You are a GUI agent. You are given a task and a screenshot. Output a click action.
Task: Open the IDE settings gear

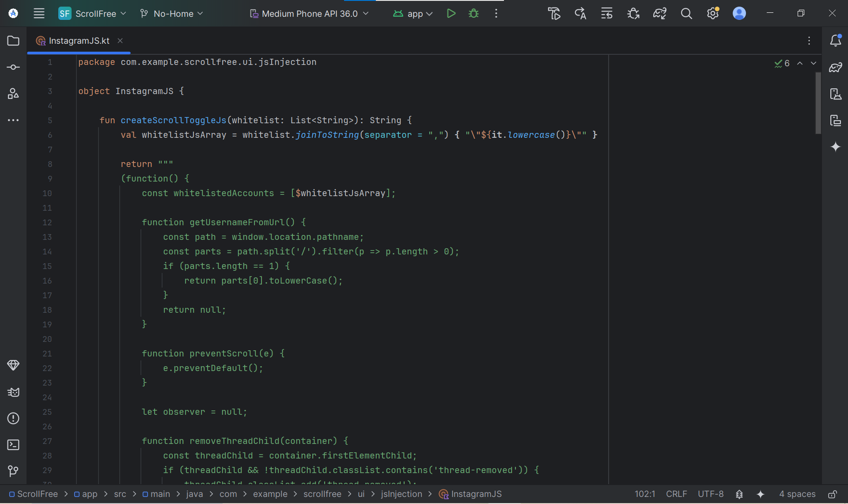click(713, 13)
